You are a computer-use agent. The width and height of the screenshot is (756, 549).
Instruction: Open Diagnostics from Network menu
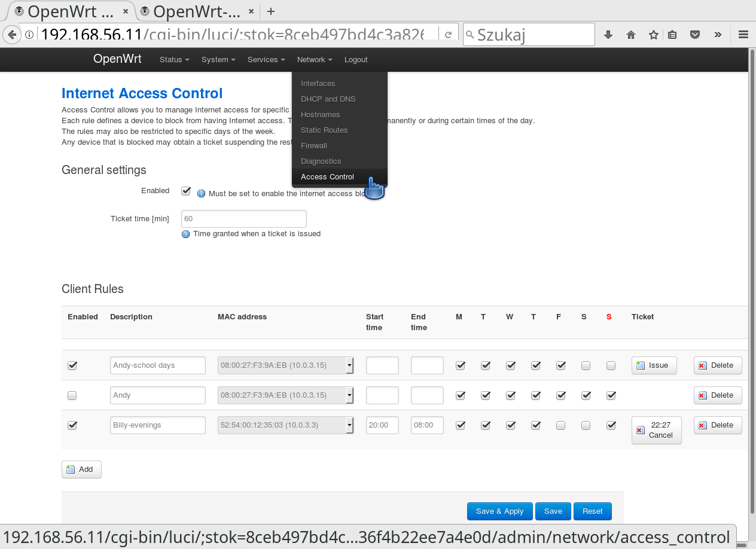coord(340,161)
